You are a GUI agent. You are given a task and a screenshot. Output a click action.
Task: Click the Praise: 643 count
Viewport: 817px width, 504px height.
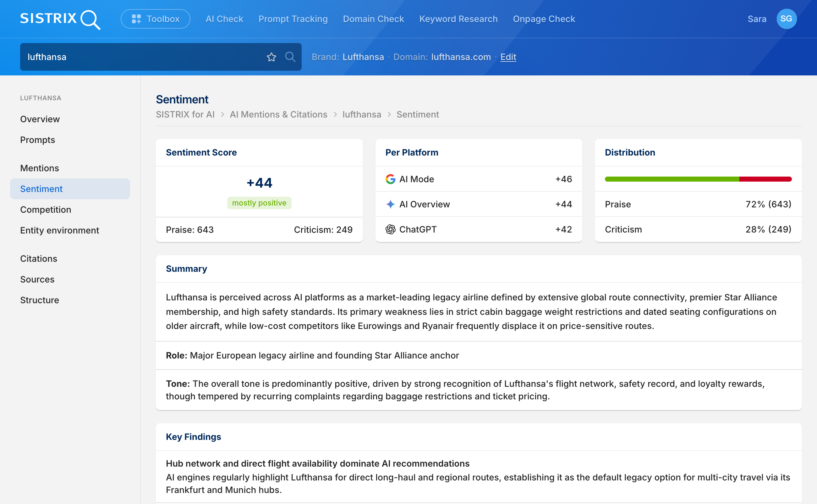coord(190,230)
